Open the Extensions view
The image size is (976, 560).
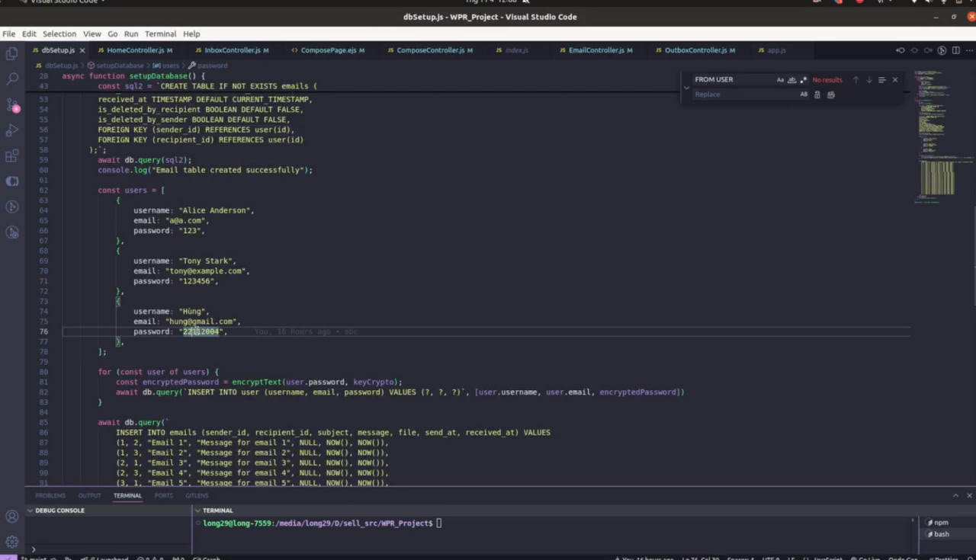tap(12, 156)
